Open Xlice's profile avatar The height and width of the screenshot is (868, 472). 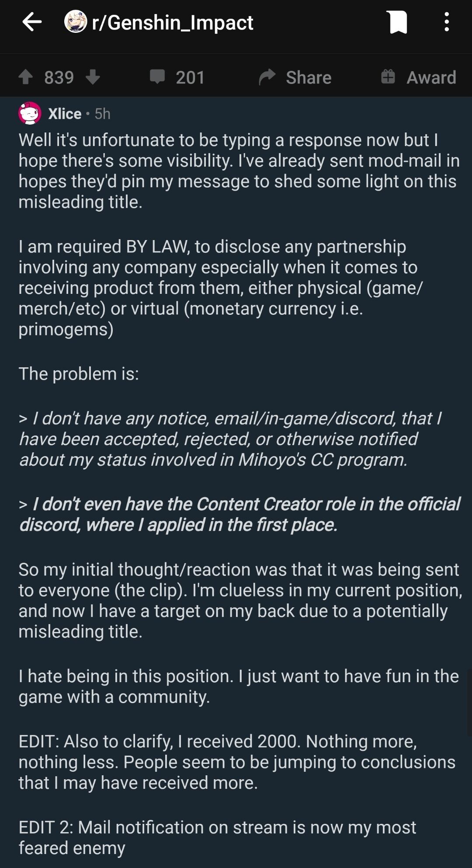pyautogui.click(x=30, y=114)
